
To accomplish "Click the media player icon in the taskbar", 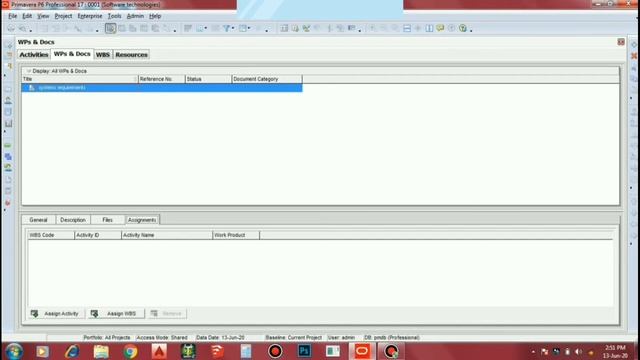I will [42, 351].
